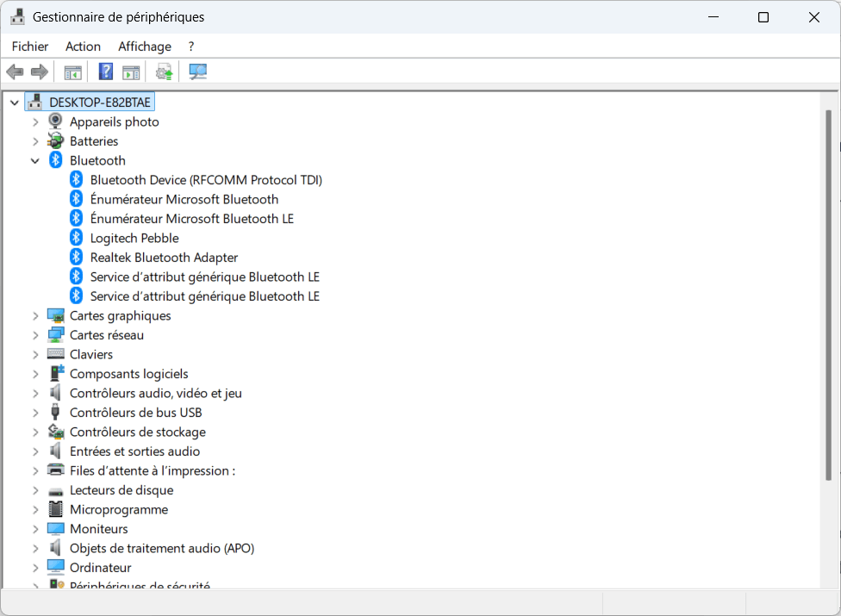This screenshot has height=616, width=841.
Task: Open the Fichier menu
Action: point(30,47)
